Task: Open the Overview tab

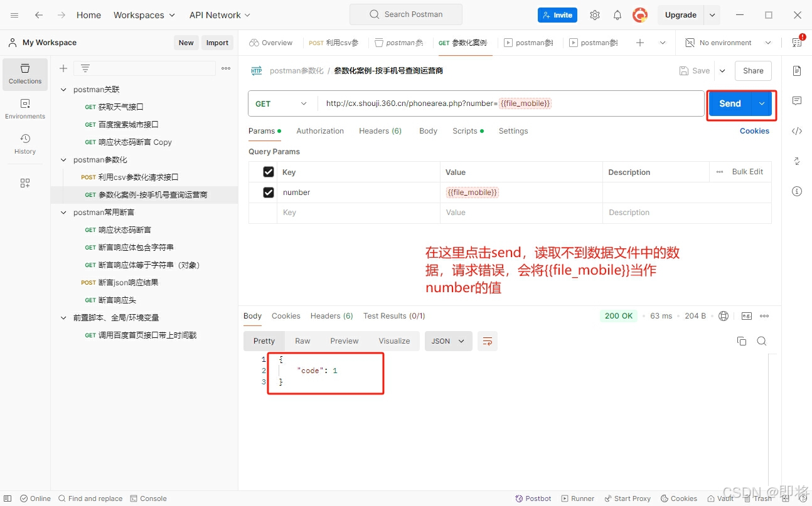Action: (271, 43)
